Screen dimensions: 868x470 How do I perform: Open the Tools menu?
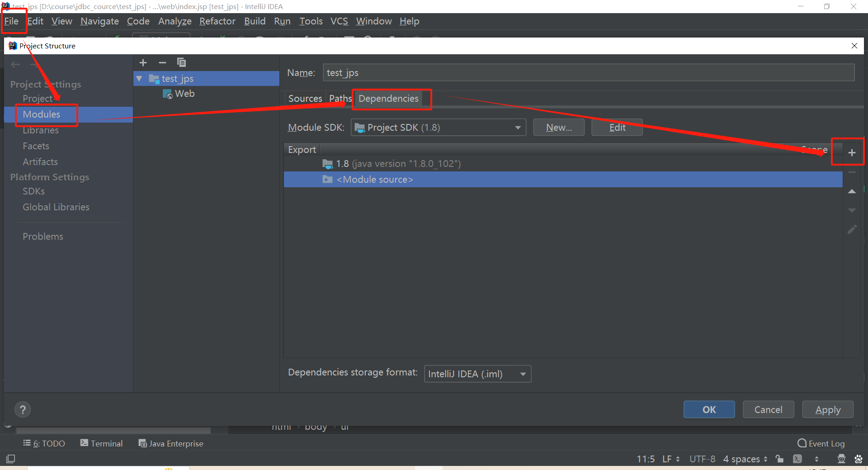(311, 21)
